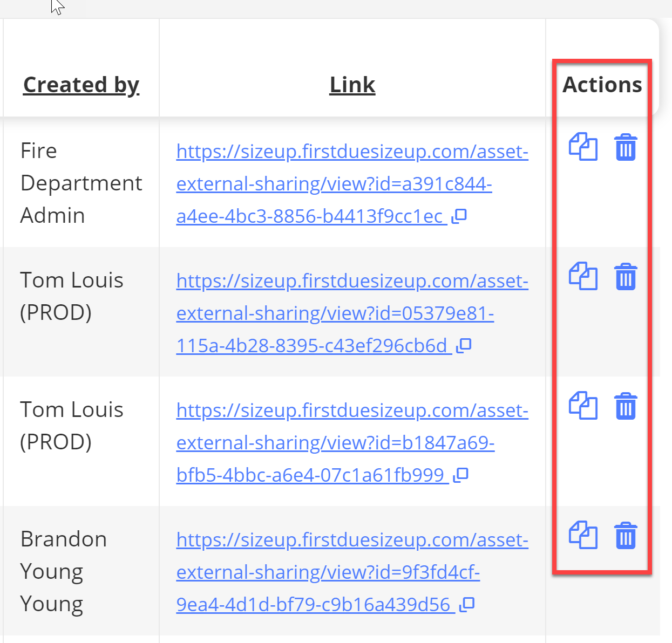This screenshot has height=643, width=672.
Task: Delete the Fire Department Admin share link
Action: coord(626,147)
